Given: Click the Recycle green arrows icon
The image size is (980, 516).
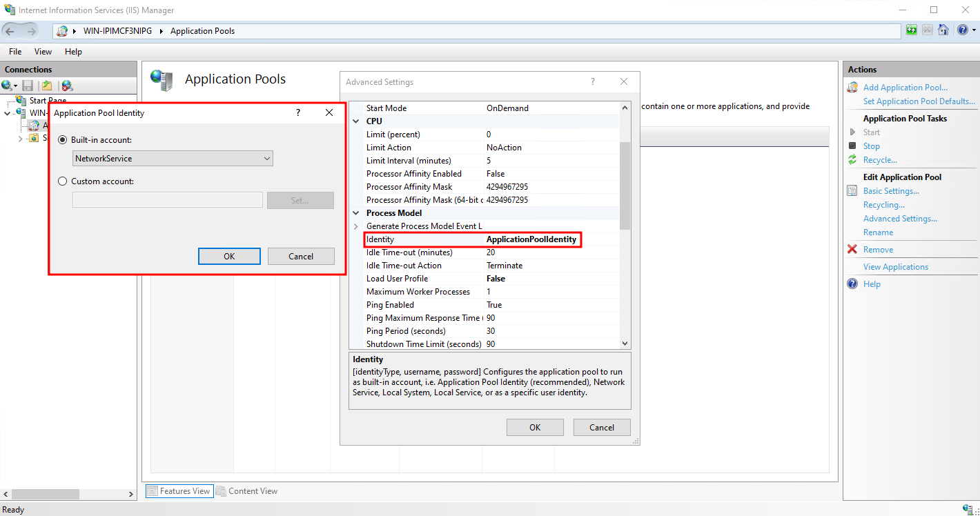Looking at the screenshot, I should (x=852, y=160).
